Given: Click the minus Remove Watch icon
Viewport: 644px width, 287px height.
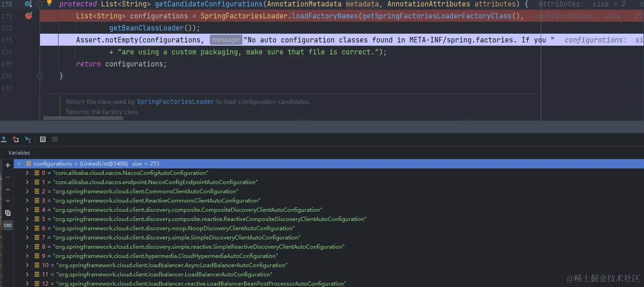Looking at the screenshot, I should (x=8, y=177).
